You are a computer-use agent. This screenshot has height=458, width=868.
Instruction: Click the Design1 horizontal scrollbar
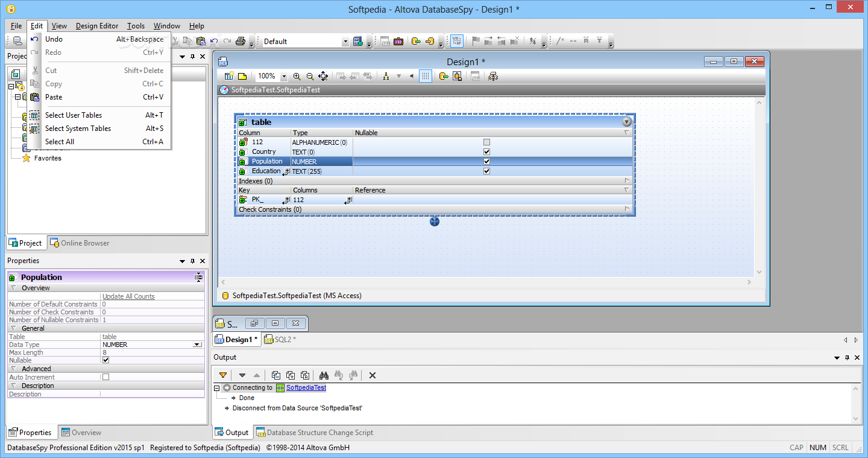tap(486, 282)
